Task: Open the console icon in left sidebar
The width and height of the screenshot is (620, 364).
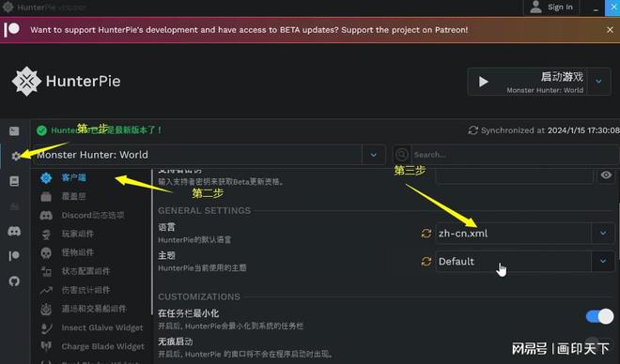Action: point(14,130)
